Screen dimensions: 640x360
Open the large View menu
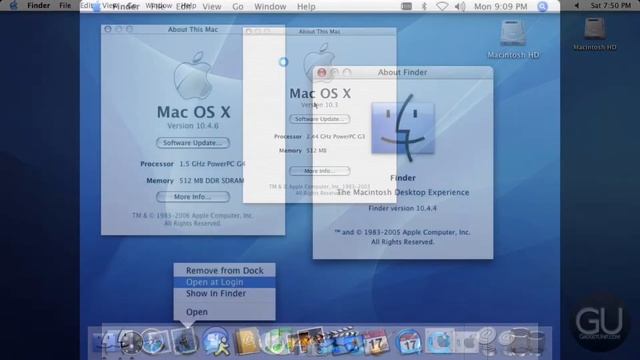pos(211,7)
